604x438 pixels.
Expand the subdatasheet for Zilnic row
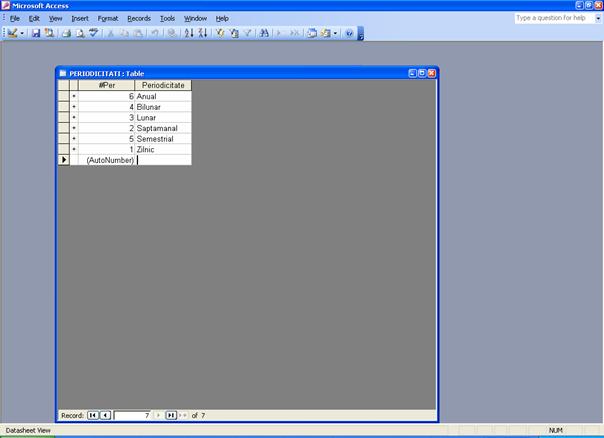pyautogui.click(x=73, y=149)
